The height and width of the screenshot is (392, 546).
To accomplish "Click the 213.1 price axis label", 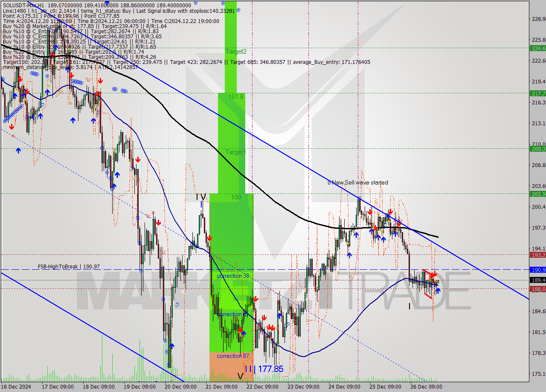I will pyautogui.click(x=538, y=123).
